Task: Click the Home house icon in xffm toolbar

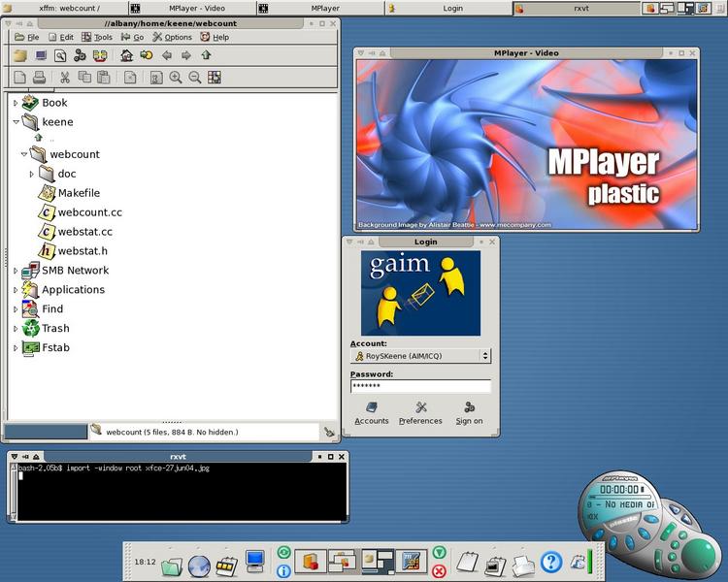Action: [126, 55]
